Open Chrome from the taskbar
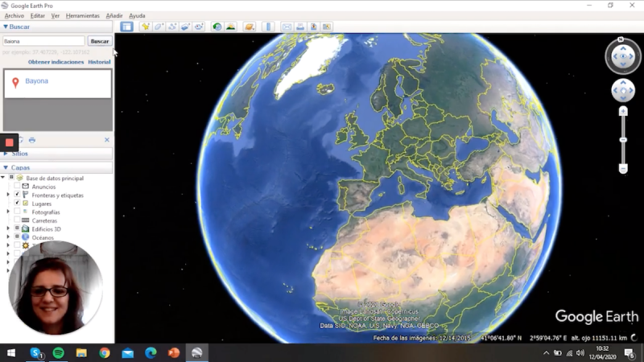Screen dimensions: 644x362 [x=105, y=353]
